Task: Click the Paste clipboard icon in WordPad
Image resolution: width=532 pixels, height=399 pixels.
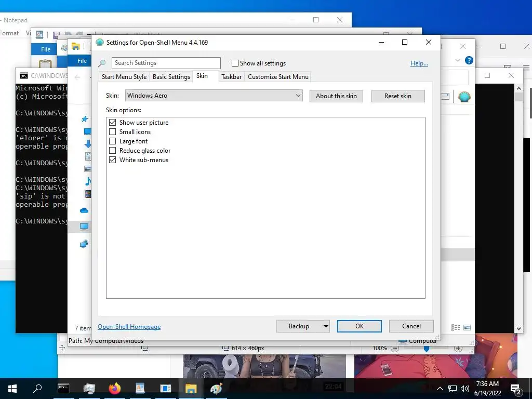Action: pyautogui.click(x=45, y=63)
